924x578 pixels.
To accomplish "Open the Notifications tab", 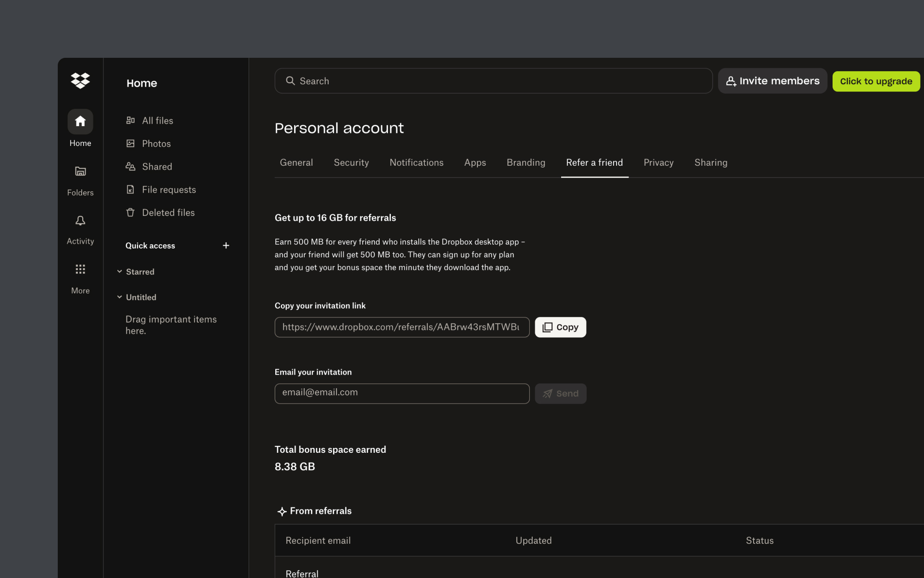I will point(416,162).
